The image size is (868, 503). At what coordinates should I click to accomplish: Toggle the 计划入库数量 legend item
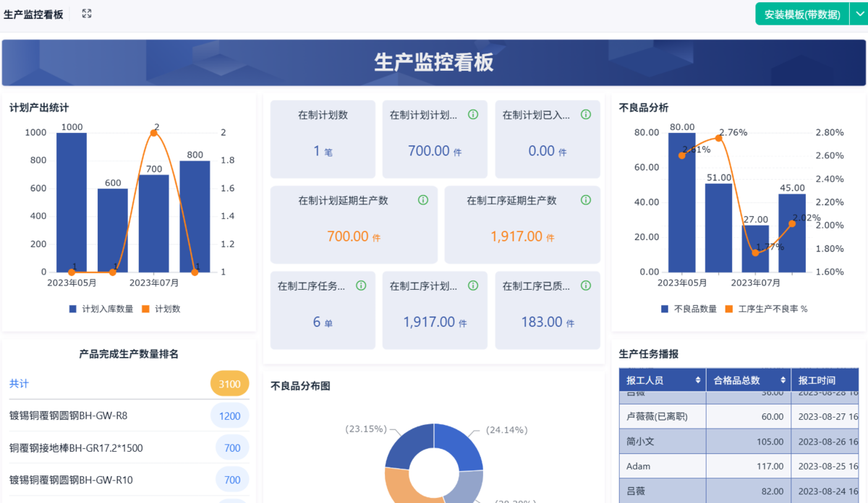pyautogui.click(x=101, y=309)
